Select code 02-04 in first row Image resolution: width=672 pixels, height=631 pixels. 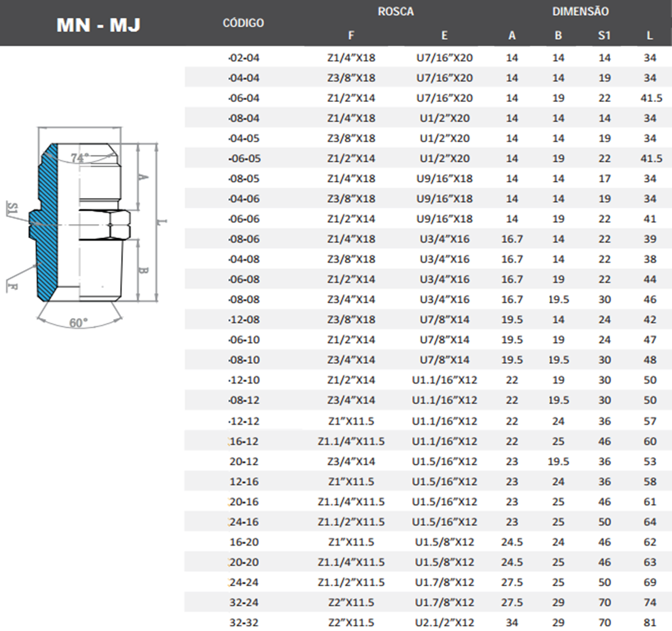coord(244,58)
